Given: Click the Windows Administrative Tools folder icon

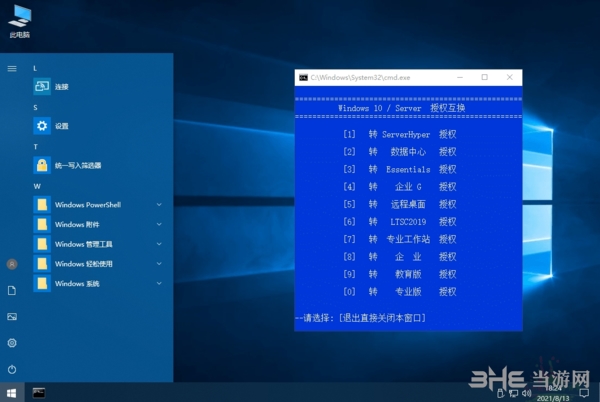Looking at the screenshot, I should pos(42,244).
